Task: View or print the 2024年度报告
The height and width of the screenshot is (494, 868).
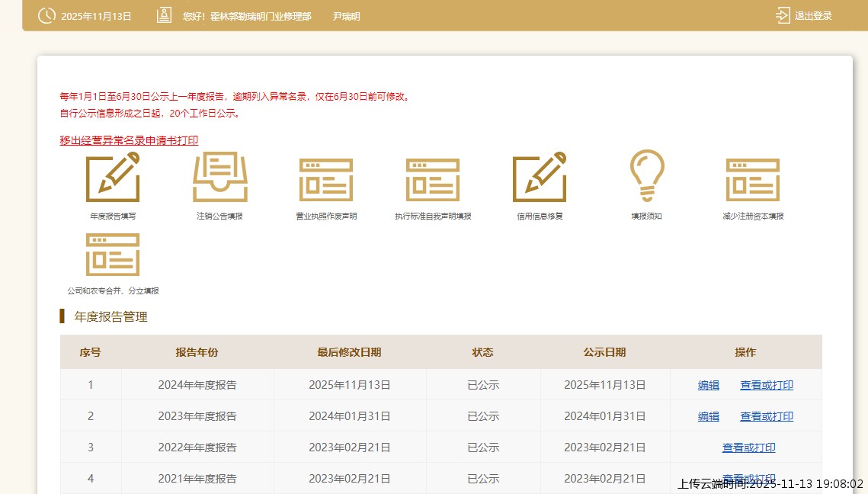Action: point(767,385)
